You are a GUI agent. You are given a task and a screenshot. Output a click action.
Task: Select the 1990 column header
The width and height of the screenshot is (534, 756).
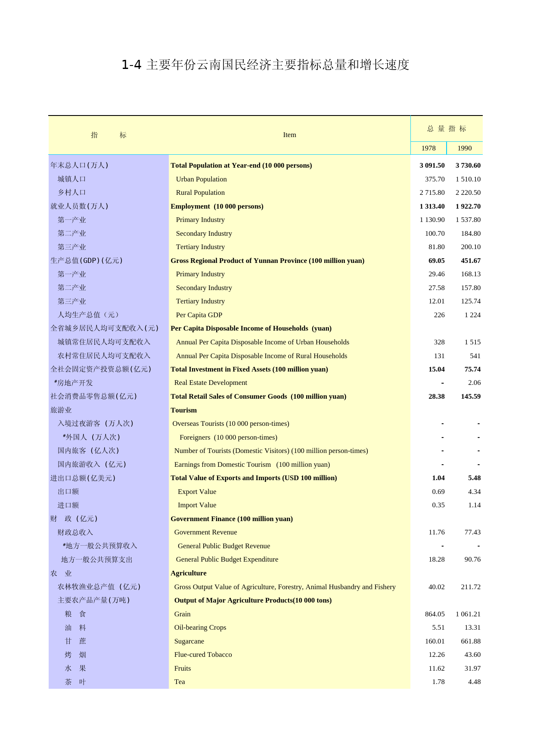coord(464,148)
